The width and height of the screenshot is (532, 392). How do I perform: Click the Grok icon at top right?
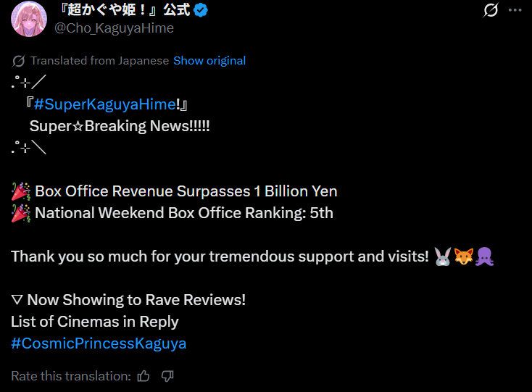tap(491, 10)
